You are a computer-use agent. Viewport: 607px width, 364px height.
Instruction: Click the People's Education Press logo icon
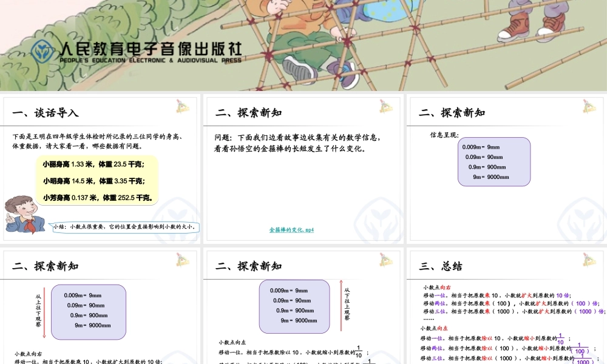[43, 52]
